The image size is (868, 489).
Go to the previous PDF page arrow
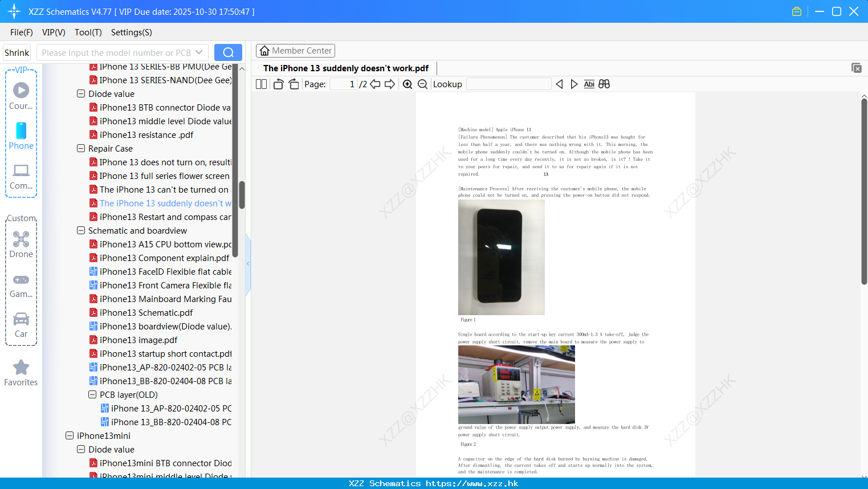[x=375, y=84]
